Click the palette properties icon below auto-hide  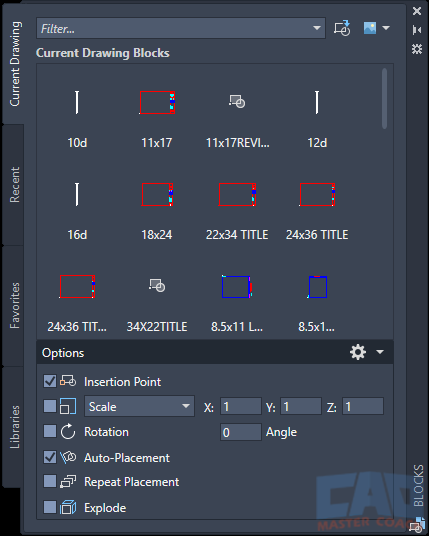tap(417, 49)
